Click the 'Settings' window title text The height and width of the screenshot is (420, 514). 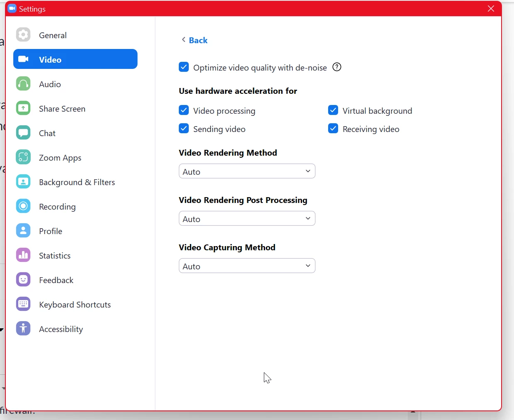32,9
